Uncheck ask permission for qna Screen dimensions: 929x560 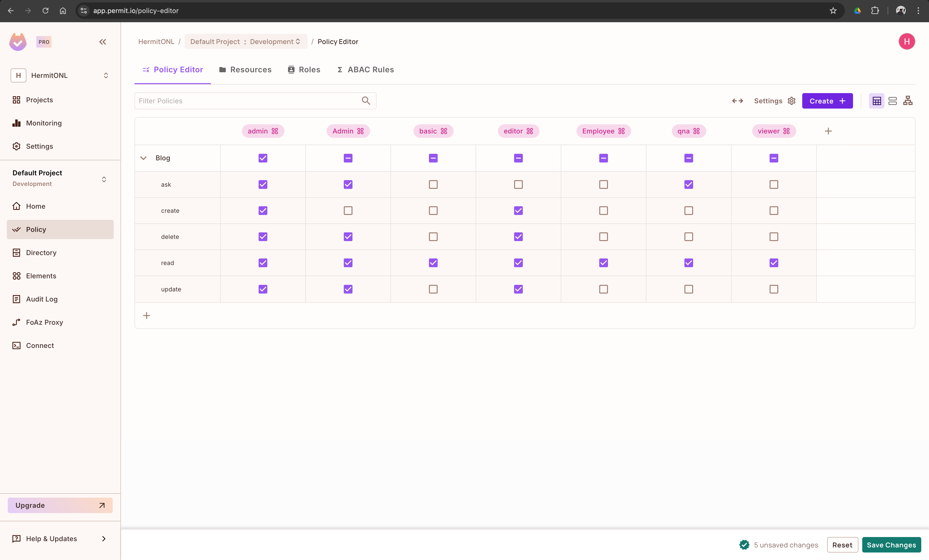[x=689, y=184]
